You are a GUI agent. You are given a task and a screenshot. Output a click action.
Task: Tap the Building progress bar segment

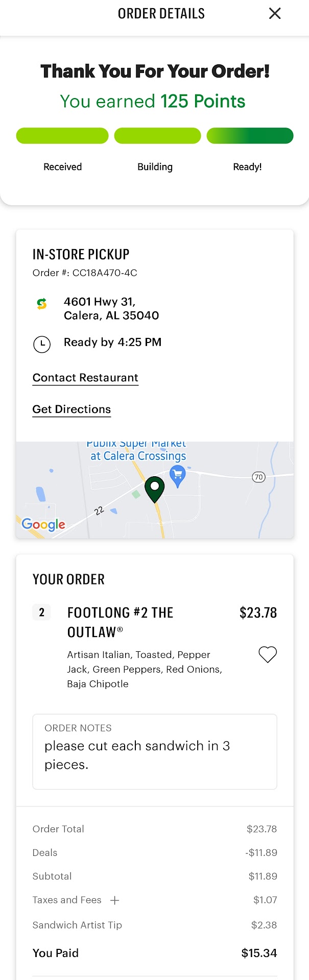click(x=157, y=136)
